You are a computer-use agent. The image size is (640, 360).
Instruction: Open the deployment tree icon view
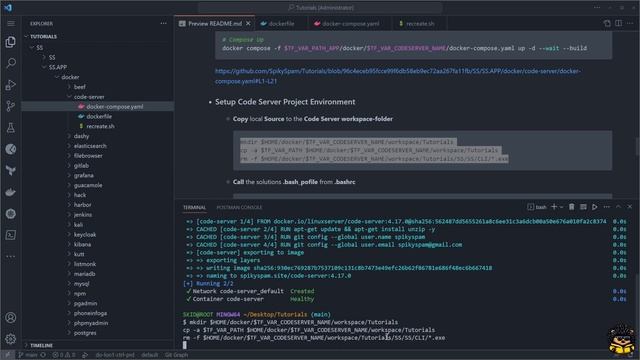click(11, 171)
